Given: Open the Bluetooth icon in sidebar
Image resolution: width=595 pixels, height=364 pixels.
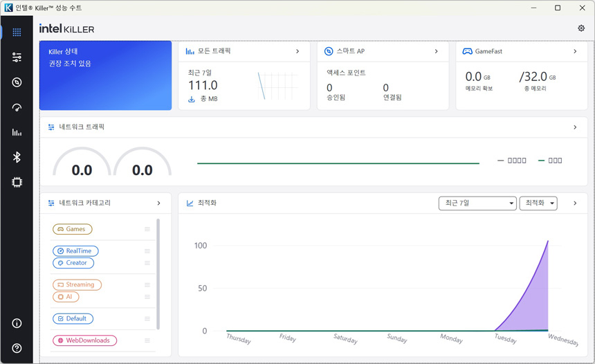Looking at the screenshot, I should (x=17, y=157).
